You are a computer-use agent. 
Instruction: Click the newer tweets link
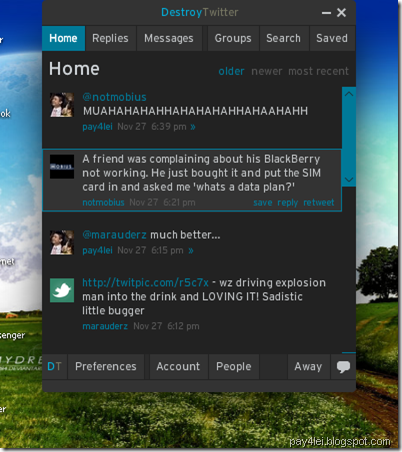click(267, 71)
